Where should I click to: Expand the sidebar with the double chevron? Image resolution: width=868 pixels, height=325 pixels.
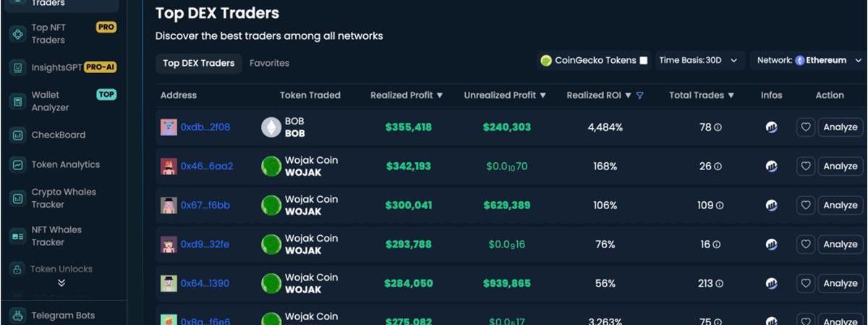pos(61,283)
